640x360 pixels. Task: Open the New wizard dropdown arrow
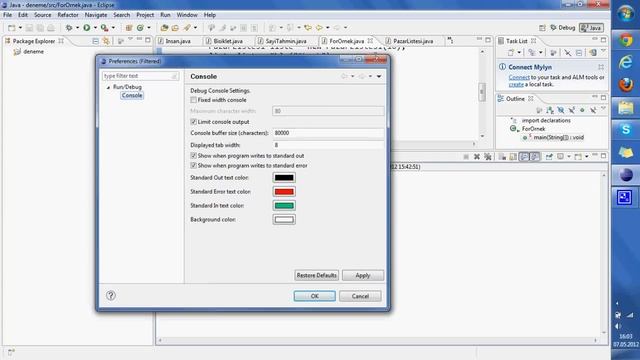(x=20, y=28)
